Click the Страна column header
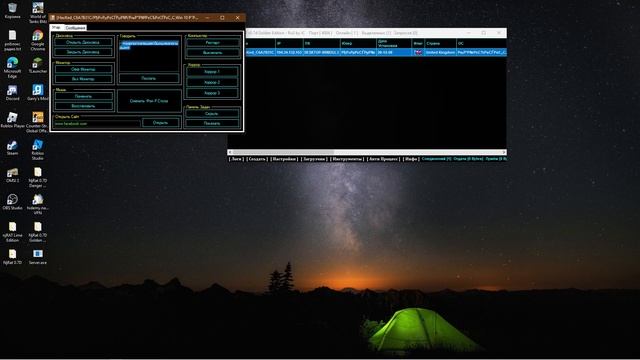This screenshot has width=640, height=360. pos(440,43)
